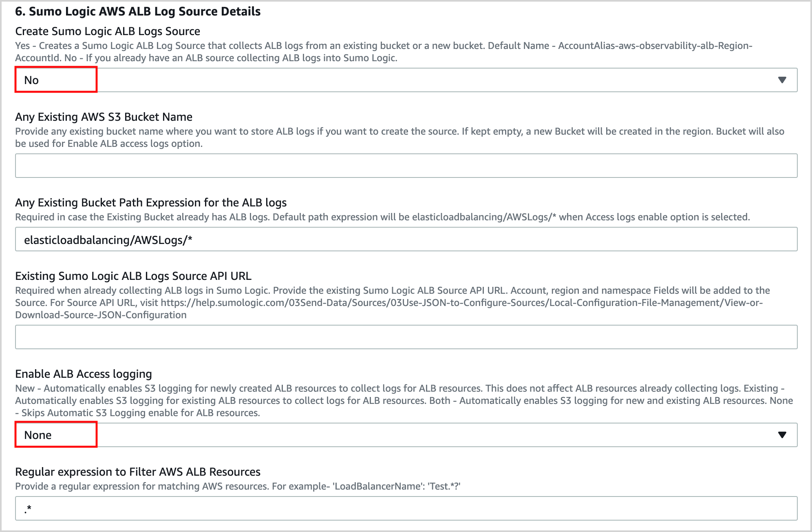Viewport: 812px width, 532px height.
Task: Click the help.sumologic.com URL in the description
Action: point(461,303)
